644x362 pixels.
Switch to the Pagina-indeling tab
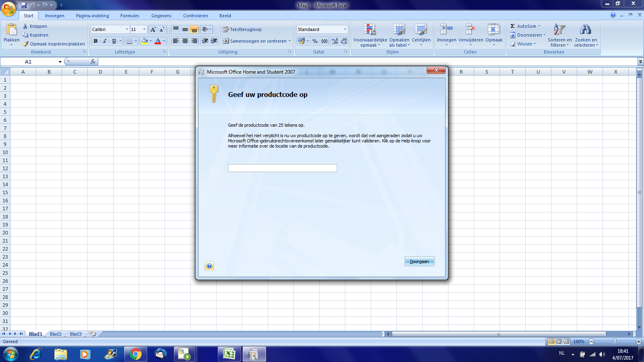click(93, 16)
